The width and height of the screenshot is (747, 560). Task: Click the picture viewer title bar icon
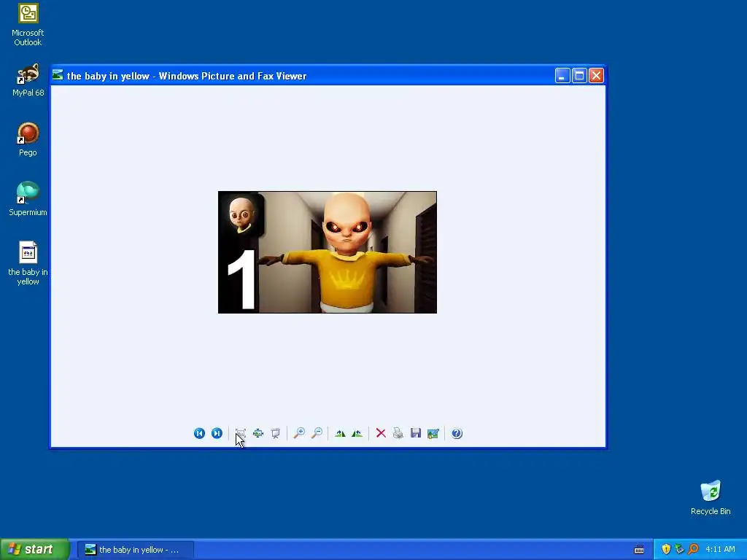tap(58, 75)
